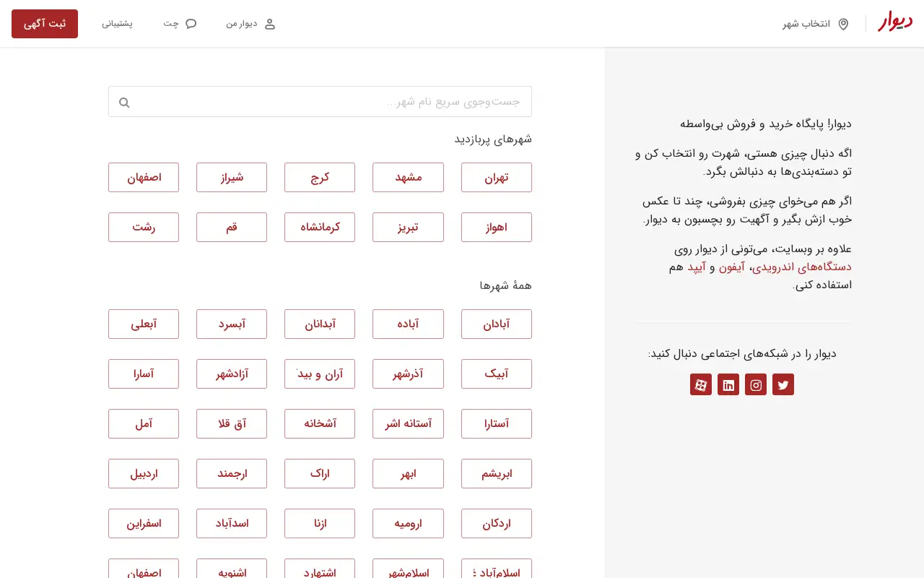924x578 pixels.
Task: Open the چت menu item
Action: click(x=180, y=24)
